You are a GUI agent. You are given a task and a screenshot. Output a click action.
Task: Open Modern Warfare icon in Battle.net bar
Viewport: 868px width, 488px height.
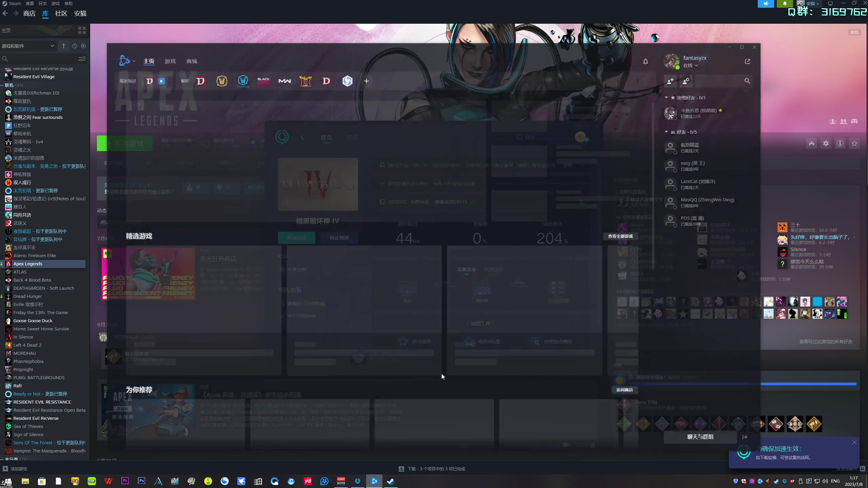(x=284, y=81)
